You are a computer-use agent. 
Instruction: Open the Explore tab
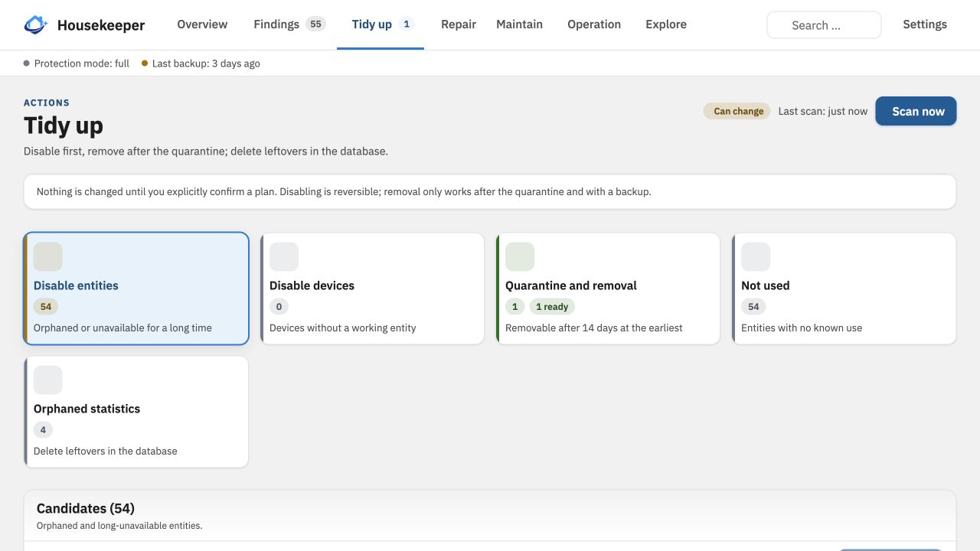(x=666, y=24)
